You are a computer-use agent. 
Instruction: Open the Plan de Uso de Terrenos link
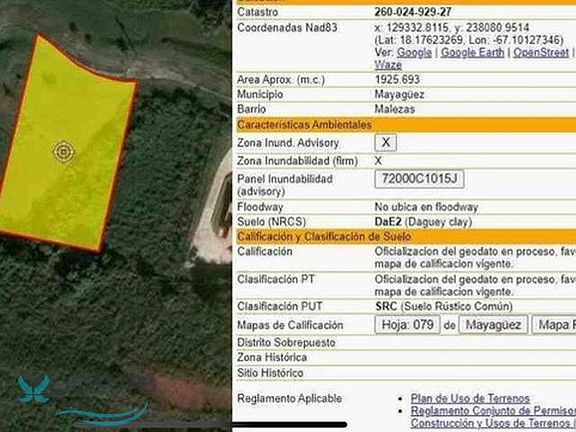pos(470,398)
